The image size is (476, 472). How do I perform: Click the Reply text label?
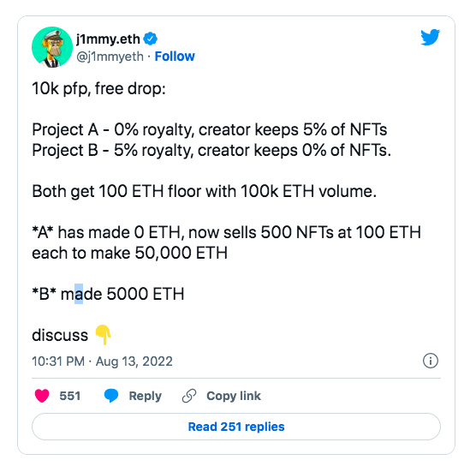[145, 396]
